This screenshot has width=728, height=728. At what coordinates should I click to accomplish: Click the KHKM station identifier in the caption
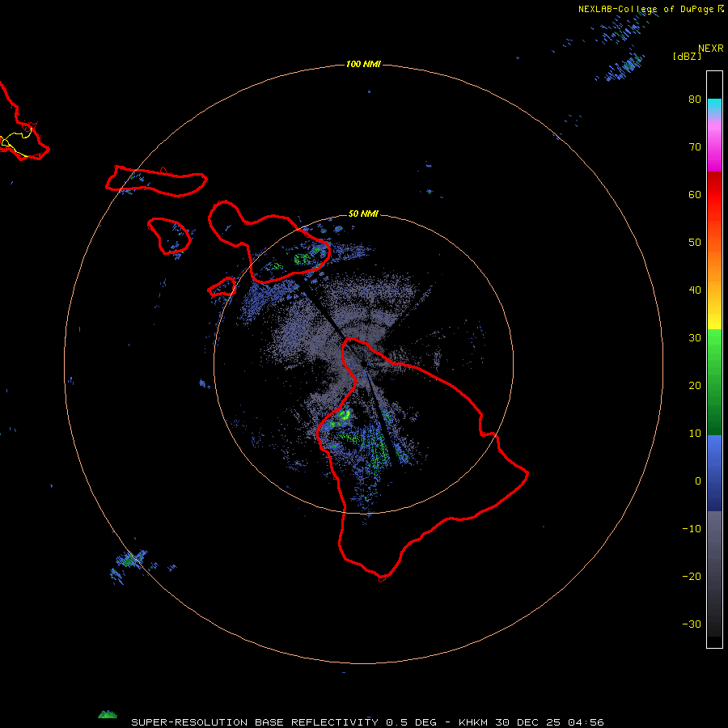[472, 722]
